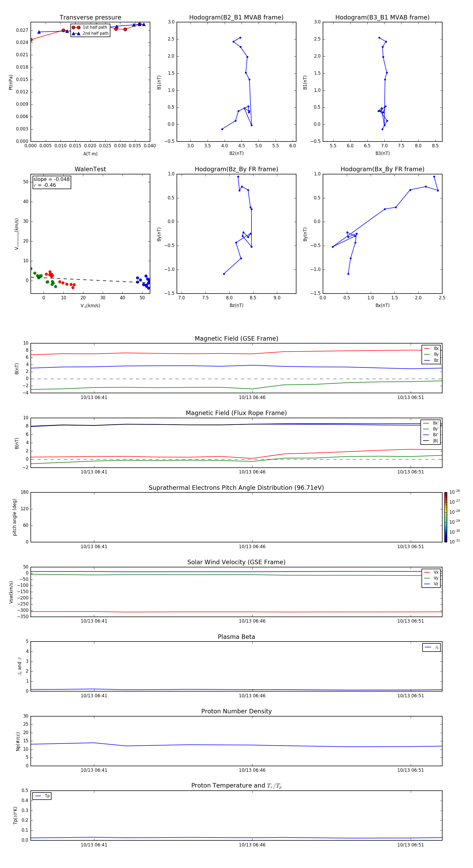Click the 'slope = -0.048' annotation
Viewport: 473px width, 868px height.
click(x=52, y=179)
